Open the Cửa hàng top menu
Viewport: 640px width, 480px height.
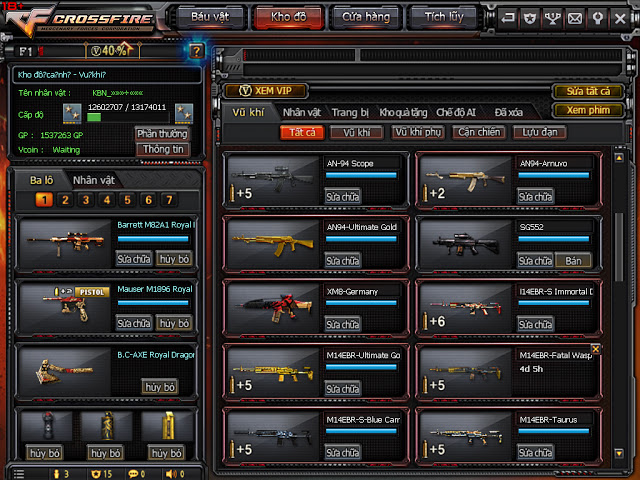[x=366, y=17]
